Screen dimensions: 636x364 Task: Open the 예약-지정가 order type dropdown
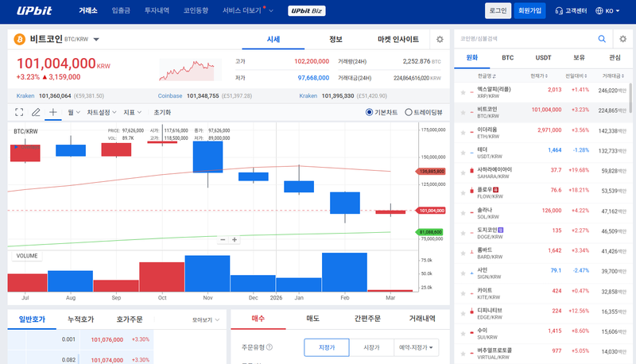[x=418, y=347]
